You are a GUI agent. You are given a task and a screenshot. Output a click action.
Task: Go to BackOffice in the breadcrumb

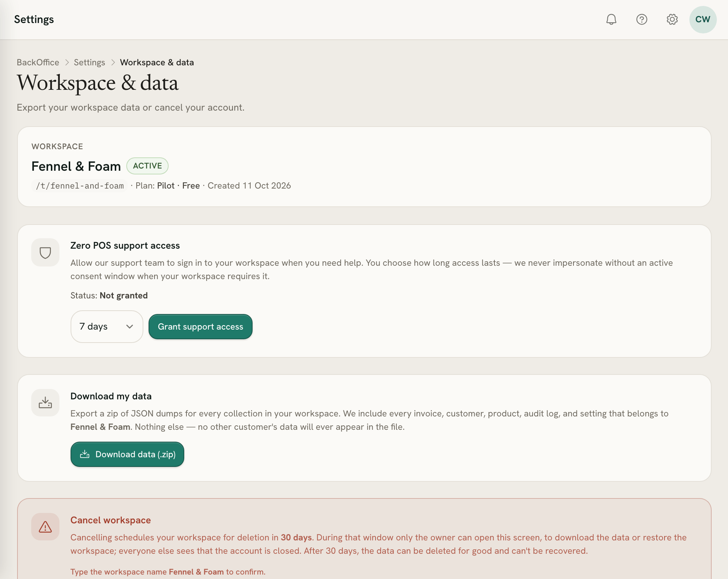[x=38, y=62]
